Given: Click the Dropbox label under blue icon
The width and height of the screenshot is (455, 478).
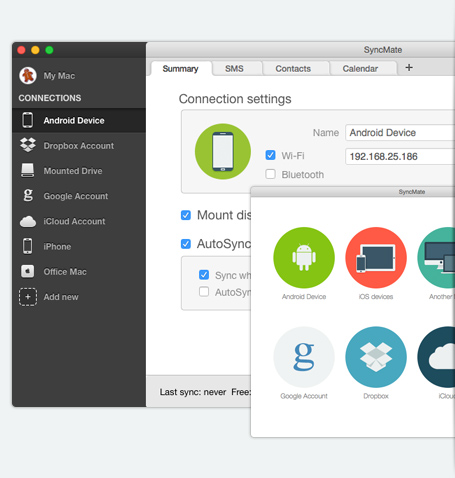Looking at the screenshot, I should (x=376, y=396).
